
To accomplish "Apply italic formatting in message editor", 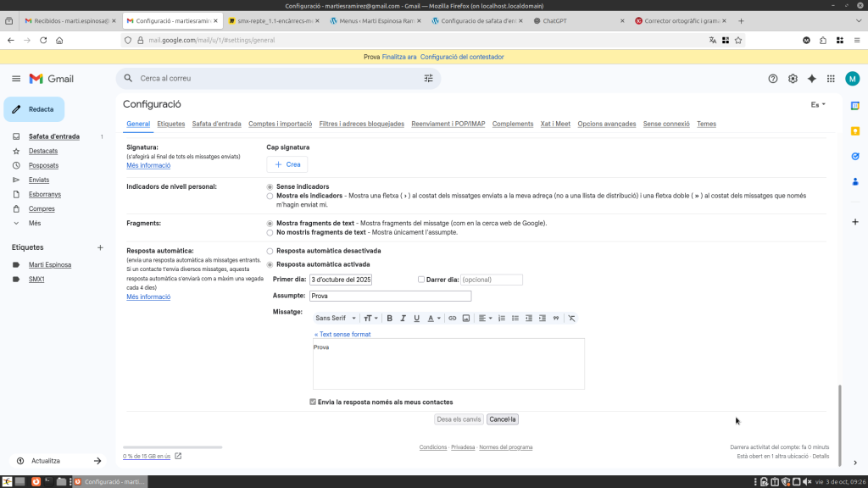I will pyautogui.click(x=403, y=319).
